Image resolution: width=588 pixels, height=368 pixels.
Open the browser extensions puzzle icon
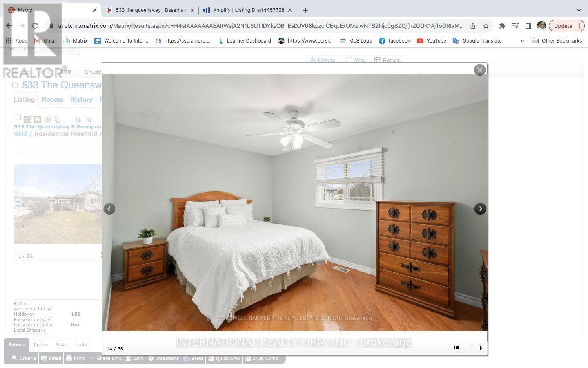click(502, 26)
